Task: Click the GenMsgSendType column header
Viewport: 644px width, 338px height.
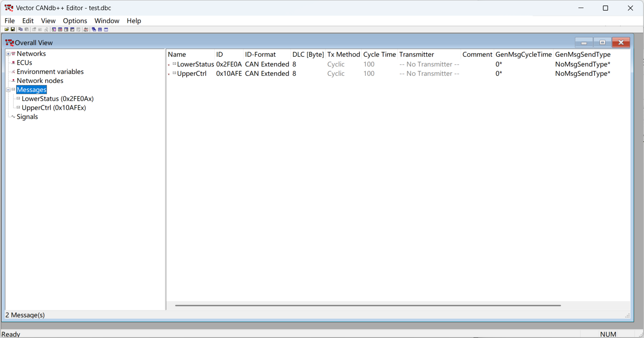Action: pyautogui.click(x=583, y=54)
